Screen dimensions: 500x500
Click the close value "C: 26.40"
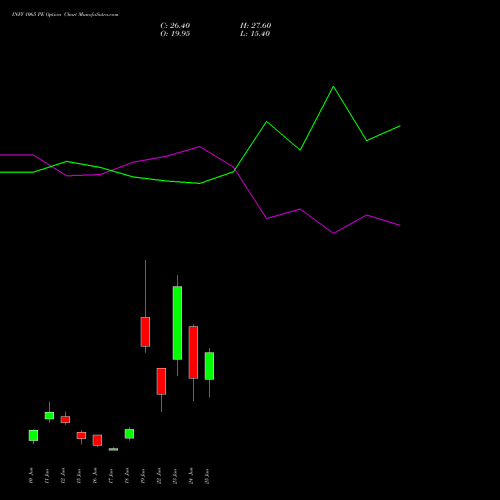175,26
